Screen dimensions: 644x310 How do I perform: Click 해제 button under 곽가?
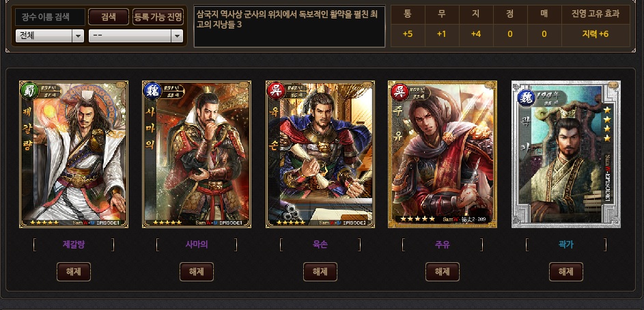tap(566, 272)
